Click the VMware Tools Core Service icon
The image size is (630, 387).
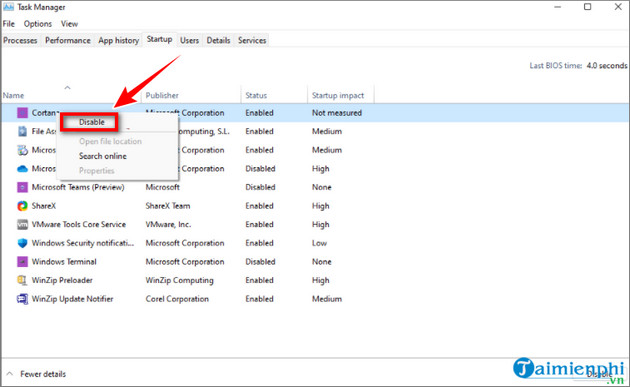(x=22, y=224)
